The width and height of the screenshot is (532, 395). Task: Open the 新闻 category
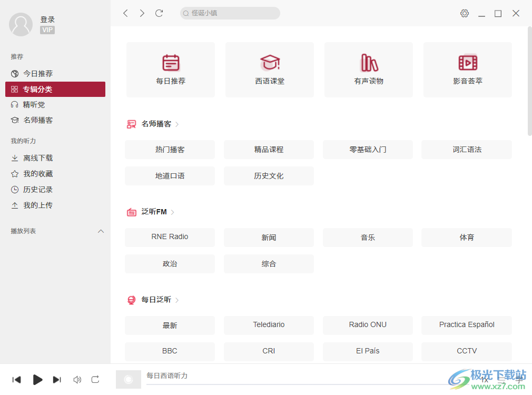point(269,238)
